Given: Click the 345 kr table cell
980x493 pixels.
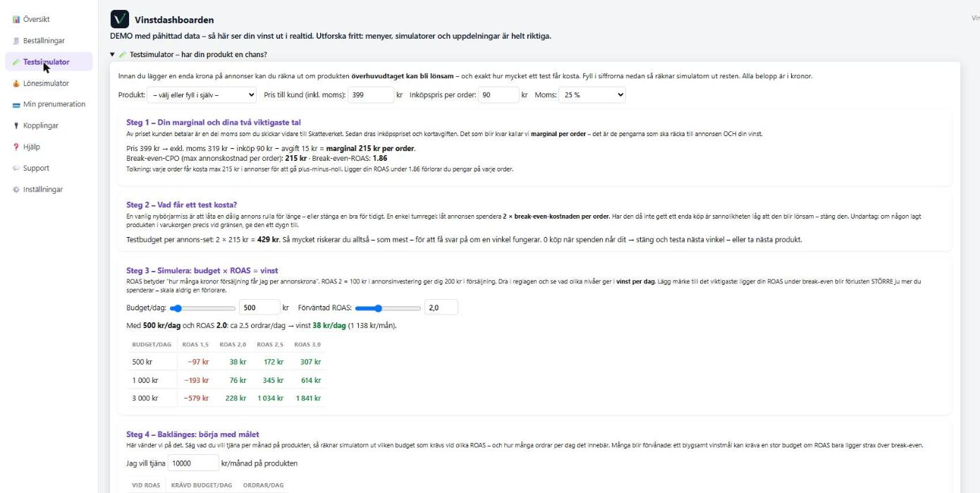Looking at the screenshot, I should [x=273, y=380].
